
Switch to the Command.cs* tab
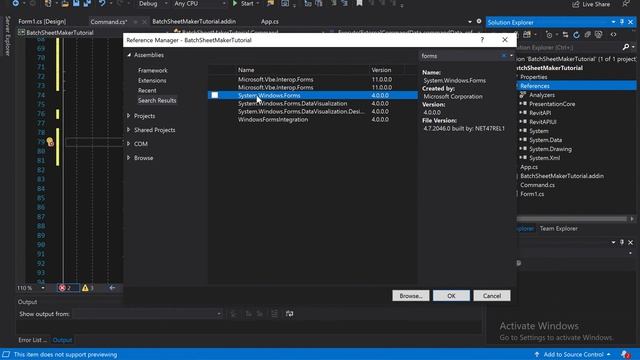(x=109, y=22)
